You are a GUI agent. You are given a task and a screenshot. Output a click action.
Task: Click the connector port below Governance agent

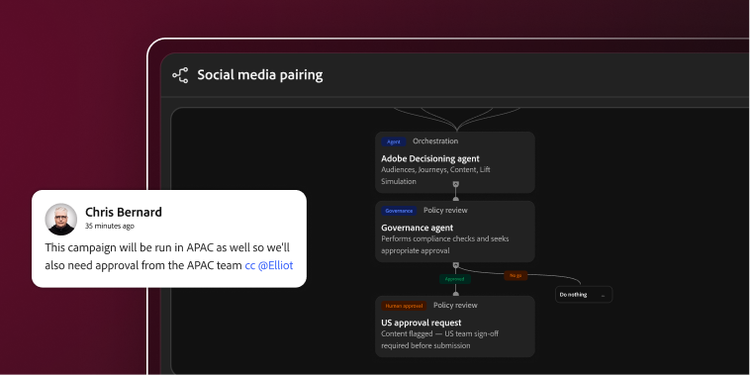[456, 265]
